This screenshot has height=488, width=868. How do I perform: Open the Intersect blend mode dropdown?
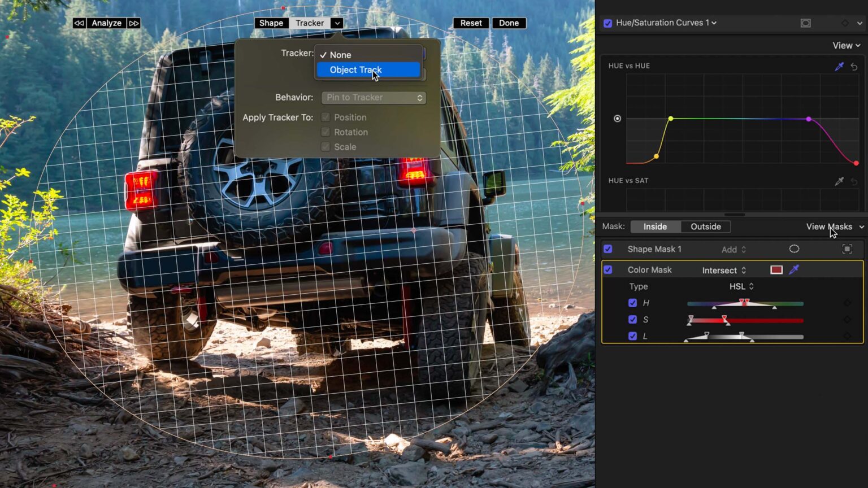[723, 270]
